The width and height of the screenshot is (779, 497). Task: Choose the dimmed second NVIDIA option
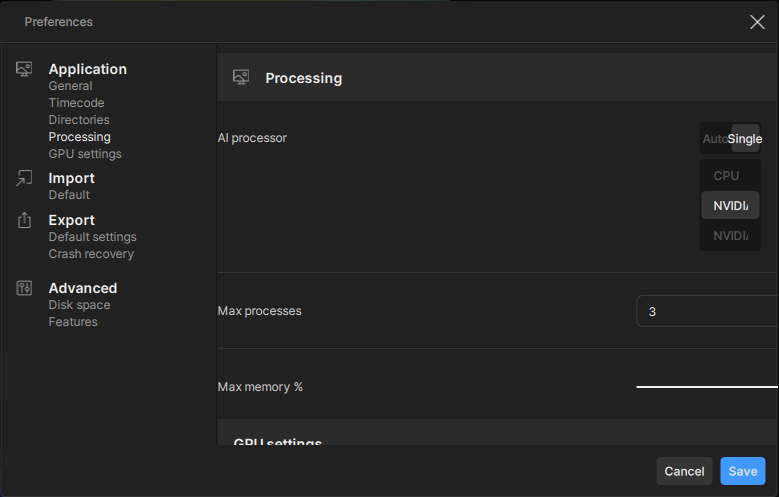tap(731, 236)
